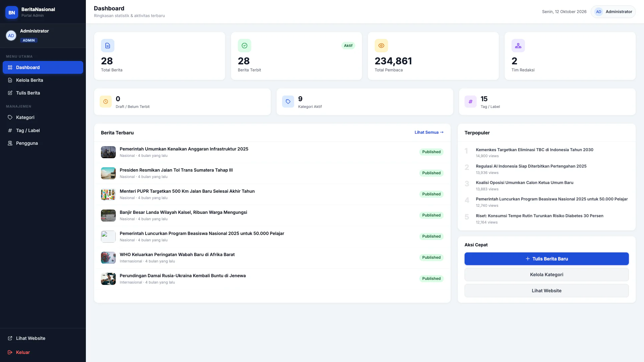The width and height of the screenshot is (644, 362).
Task: Open popular item 'Koalisi Oposisi Umumkan Calon Ketua'
Action: coord(525,183)
